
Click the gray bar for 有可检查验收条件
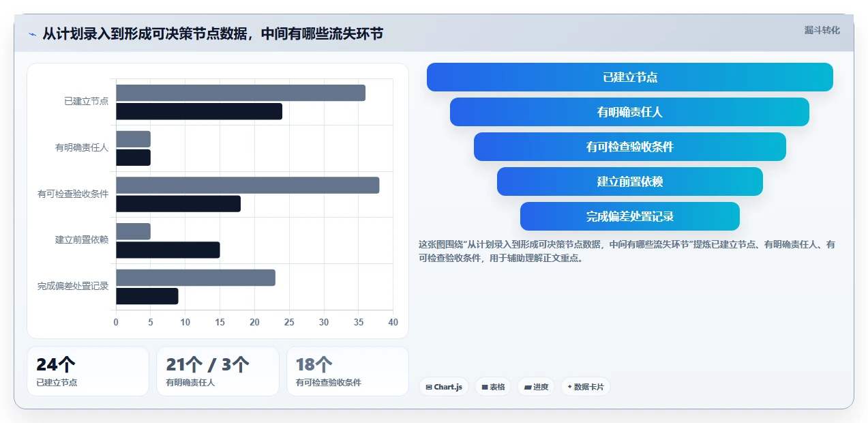pos(248,186)
